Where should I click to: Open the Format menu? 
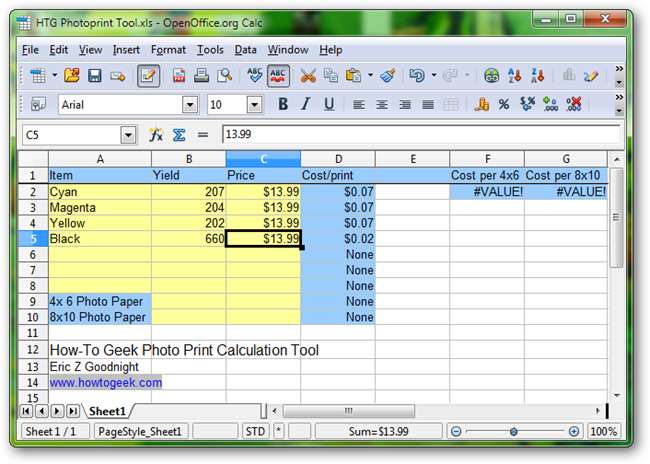168,49
